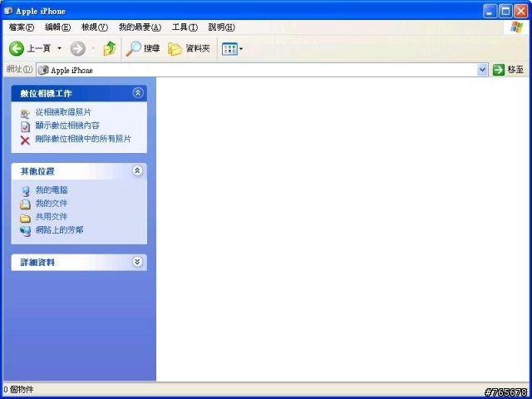Open the 編輯(E) menu
The width and height of the screenshot is (532, 399).
click(57, 27)
